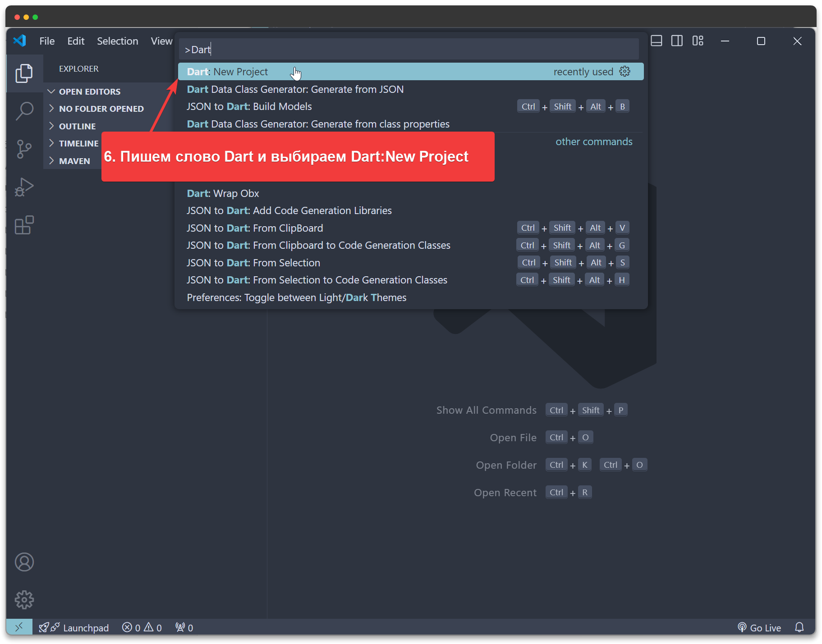Open the Run and Debug view
The height and width of the screenshot is (644, 822).
24,187
